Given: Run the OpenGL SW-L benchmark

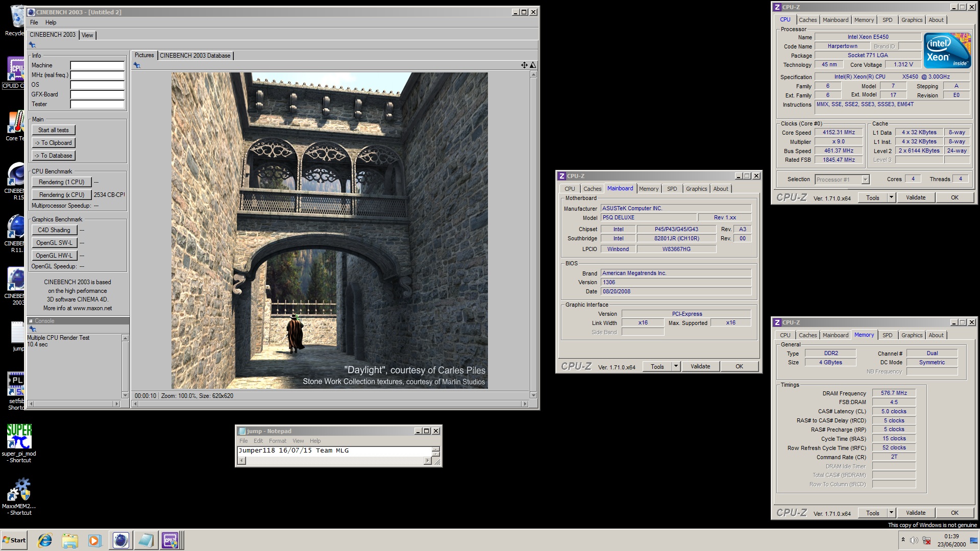Looking at the screenshot, I should pyautogui.click(x=54, y=243).
